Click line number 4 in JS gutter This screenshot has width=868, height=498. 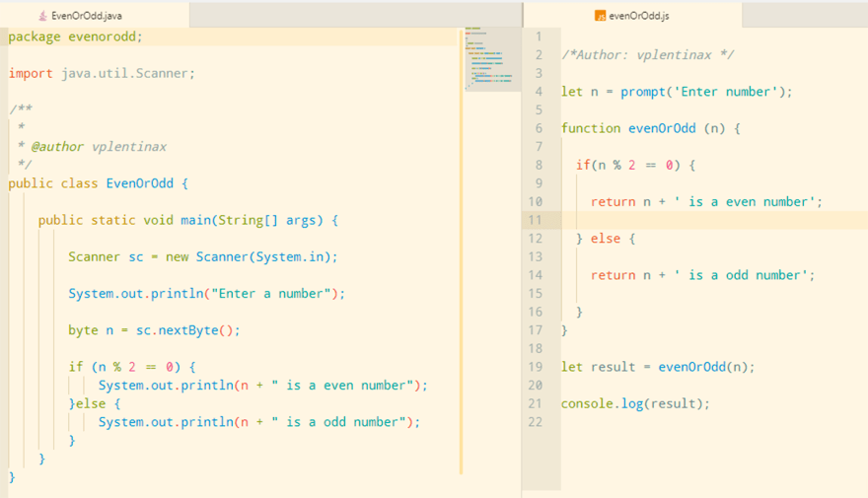click(539, 92)
